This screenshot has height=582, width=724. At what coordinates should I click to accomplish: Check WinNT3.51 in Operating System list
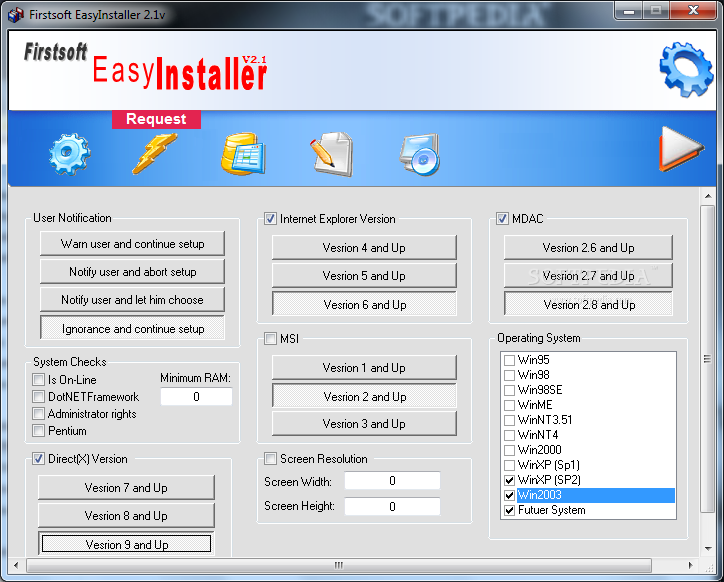tap(509, 420)
